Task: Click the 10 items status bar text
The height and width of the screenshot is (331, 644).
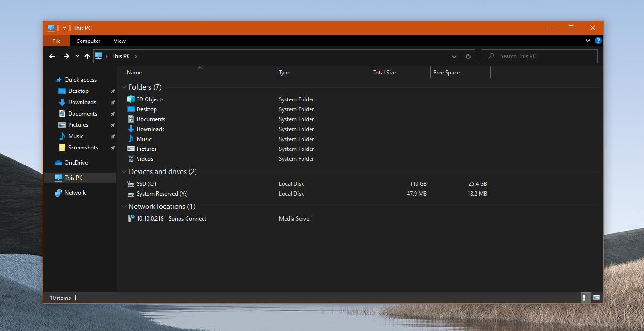Action: 60,298
